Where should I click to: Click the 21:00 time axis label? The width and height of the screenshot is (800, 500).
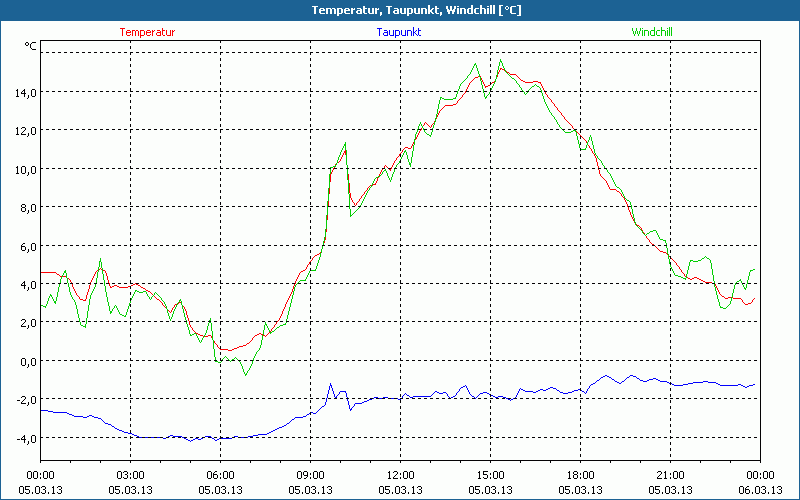pyautogui.click(x=670, y=476)
